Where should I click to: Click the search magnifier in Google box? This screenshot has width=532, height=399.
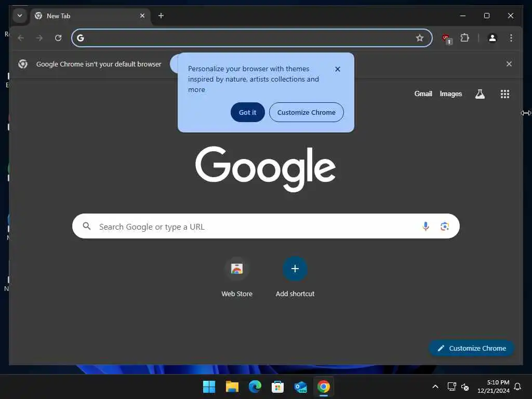point(87,226)
